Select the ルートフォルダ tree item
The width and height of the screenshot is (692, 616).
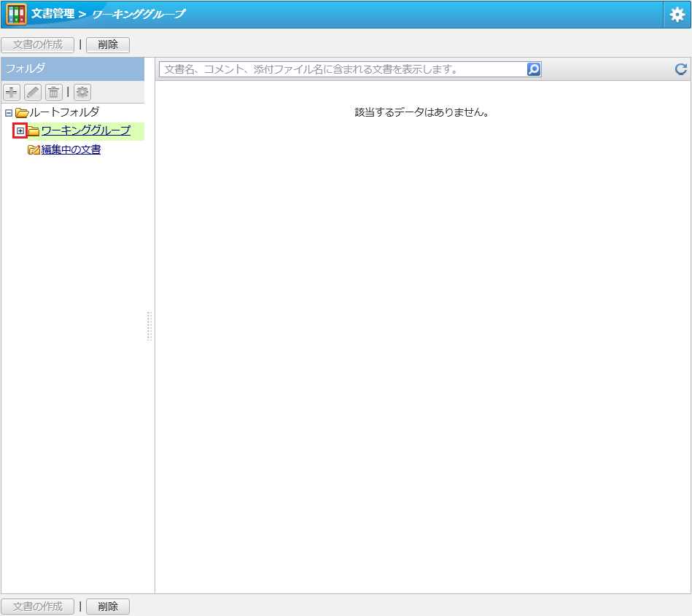64,112
